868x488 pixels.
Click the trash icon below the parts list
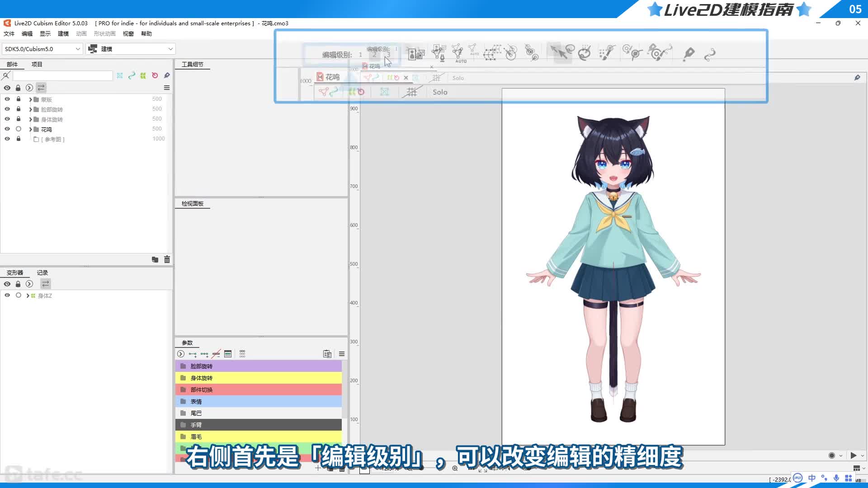click(167, 259)
